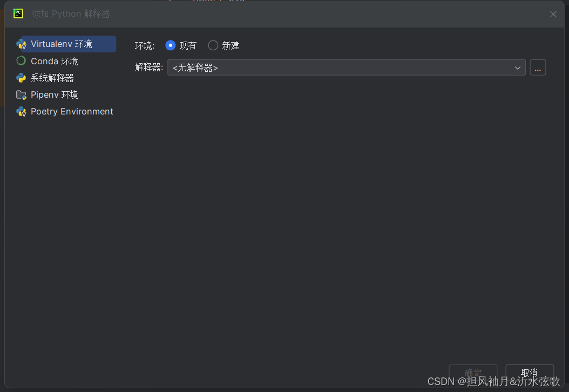Click the system interpreter Python icon
569x392 pixels.
(x=21, y=78)
